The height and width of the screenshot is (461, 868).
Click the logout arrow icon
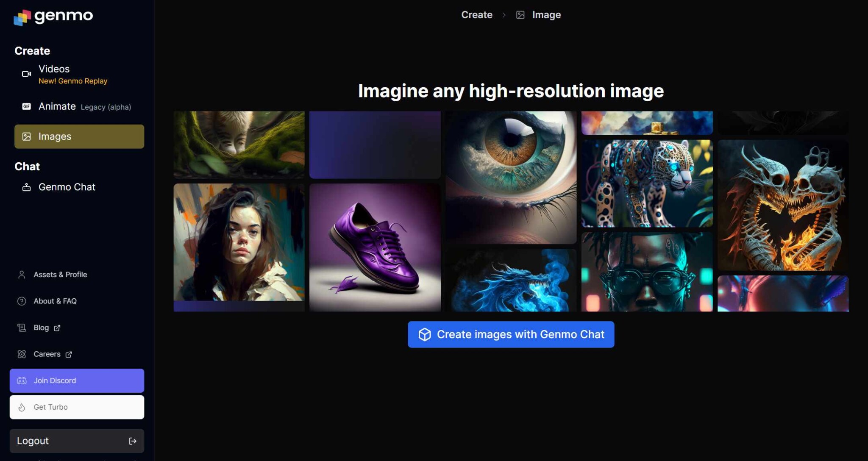[133, 441]
